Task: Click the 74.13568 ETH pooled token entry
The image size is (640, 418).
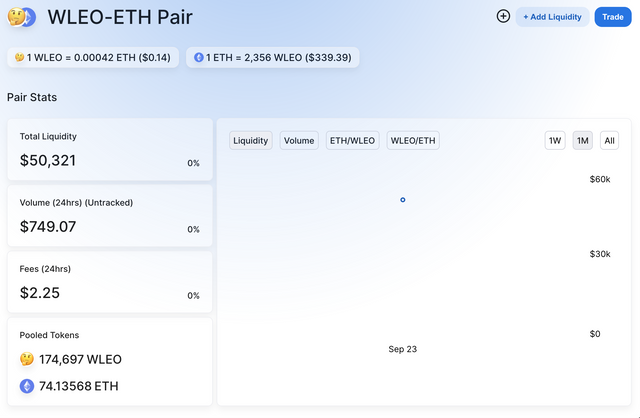Action: (69, 386)
